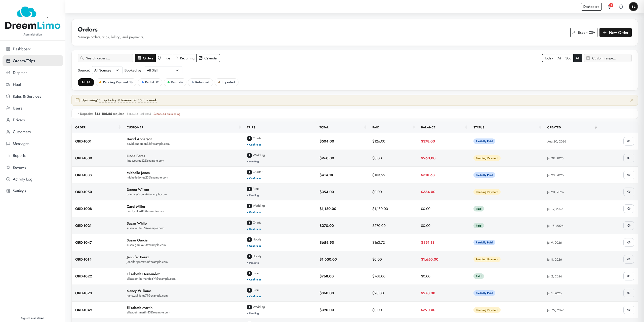The height and width of the screenshot is (322, 644).
Task: Click the '15 this week' link
Action: pos(147,100)
